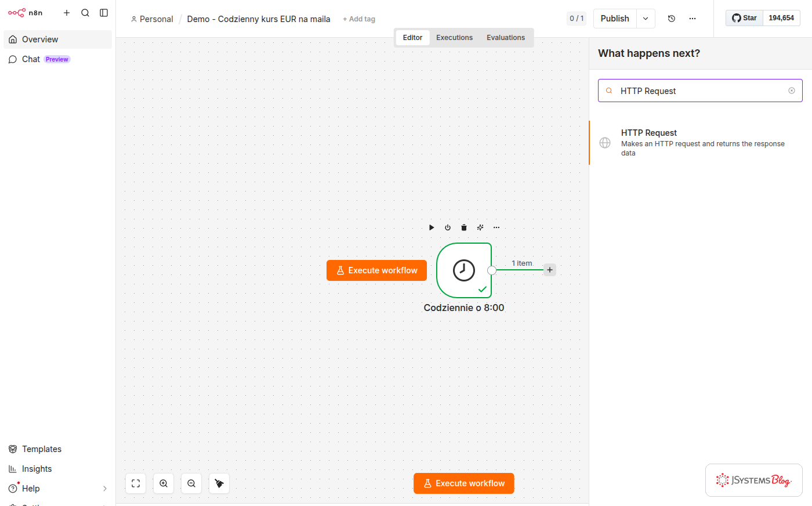Deactivate node using the power icon
The height and width of the screenshot is (506, 812).
[x=448, y=227]
